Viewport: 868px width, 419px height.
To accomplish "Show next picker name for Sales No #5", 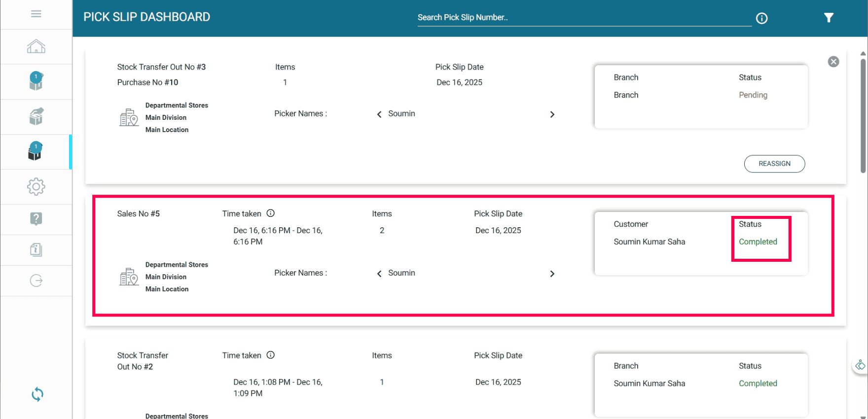I will click(x=552, y=274).
